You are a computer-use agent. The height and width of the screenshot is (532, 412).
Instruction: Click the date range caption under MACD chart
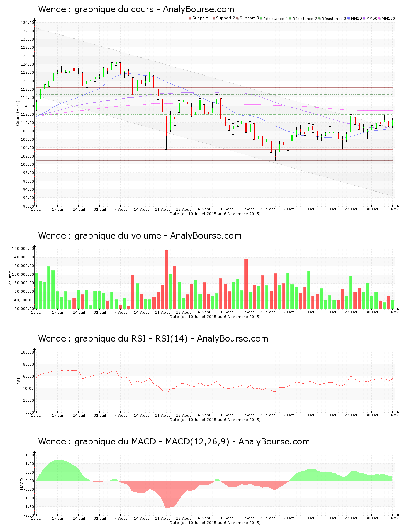(215, 523)
